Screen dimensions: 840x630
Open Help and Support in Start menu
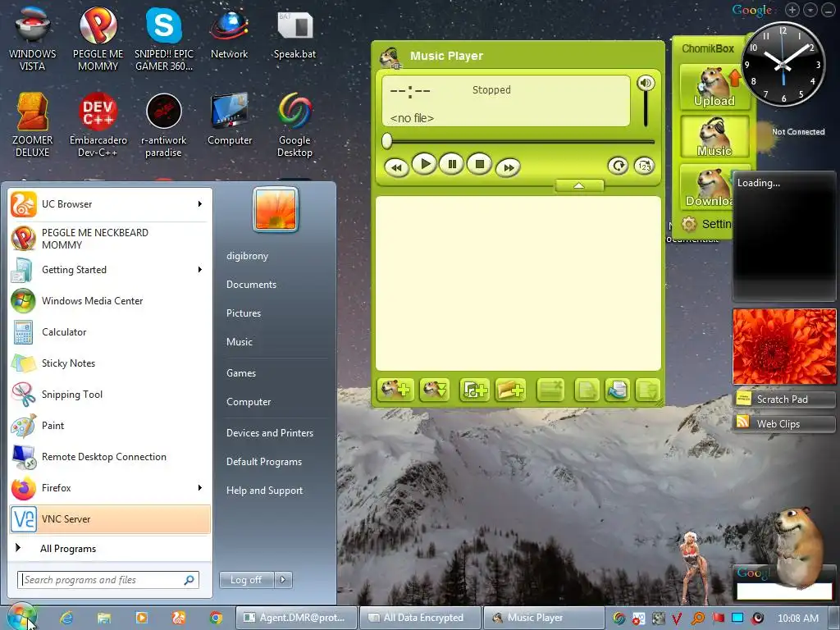264,491
